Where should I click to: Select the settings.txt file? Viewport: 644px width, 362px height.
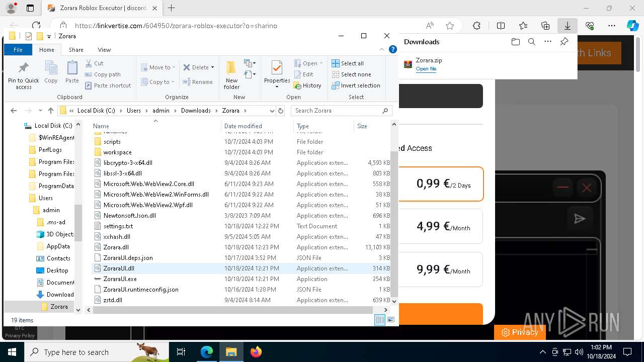(118, 226)
